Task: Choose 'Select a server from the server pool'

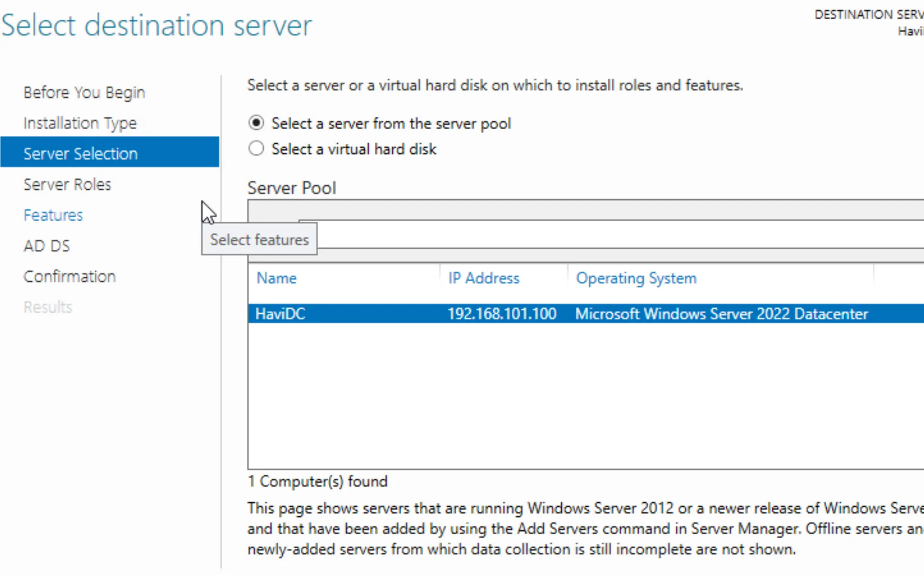Action: click(256, 123)
